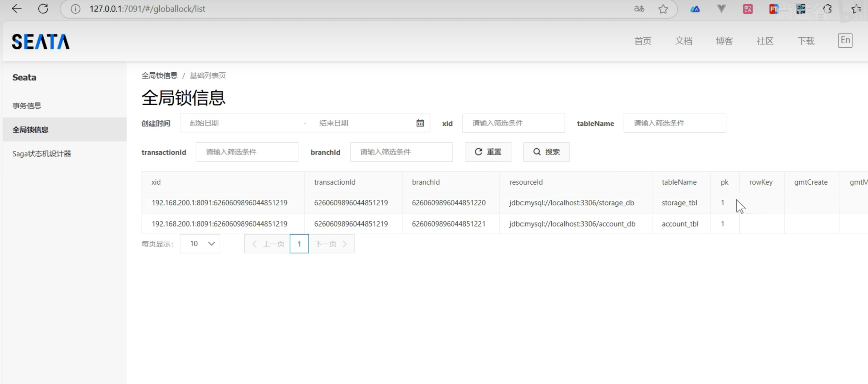Expand the page size dropdown showing 10

[x=200, y=244]
